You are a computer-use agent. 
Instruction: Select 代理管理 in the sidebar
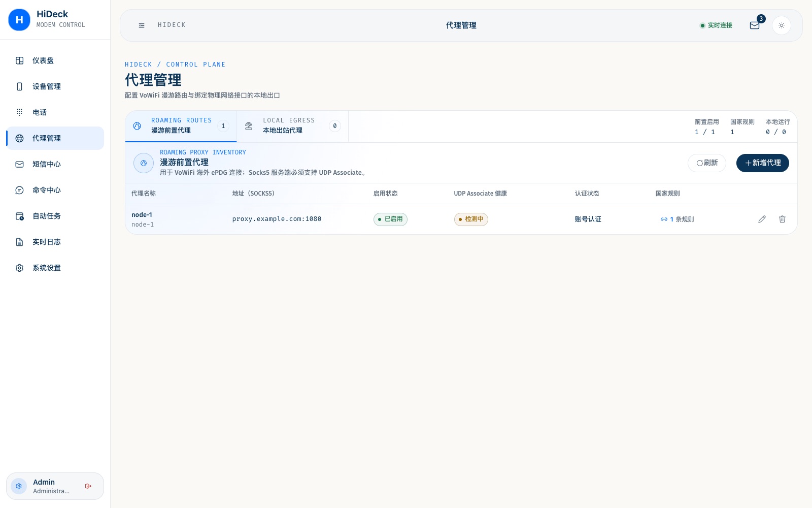point(55,138)
